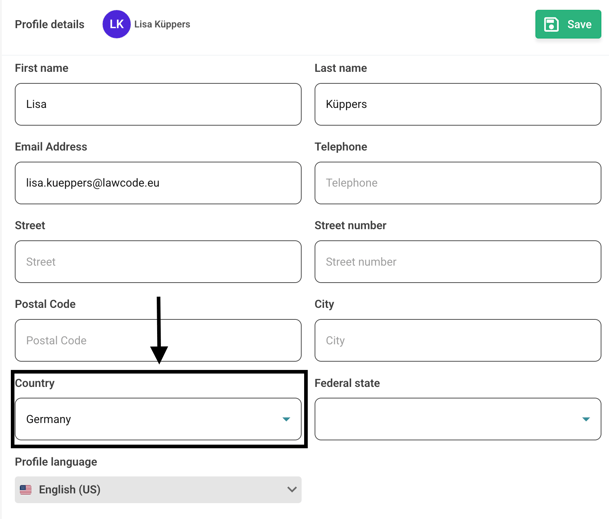Focus the Email Address input
The width and height of the screenshot is (609, 519).
158,183
